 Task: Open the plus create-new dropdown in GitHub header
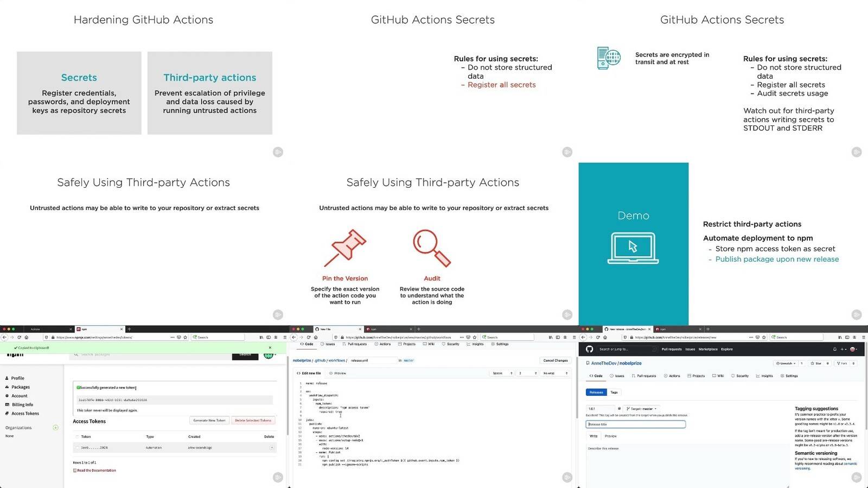coord(844,349)
